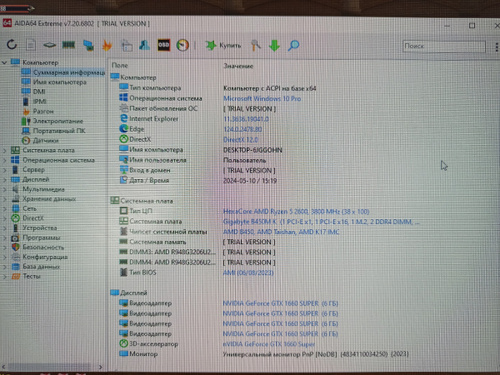The width and height of the screenshot is (500, 375).
Task: Open the key and tools icon
Action: tap(256, 45)
